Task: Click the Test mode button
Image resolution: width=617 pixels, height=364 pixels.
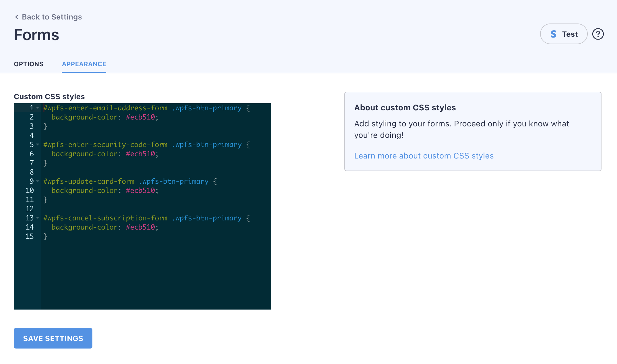Action: [563, 34]
